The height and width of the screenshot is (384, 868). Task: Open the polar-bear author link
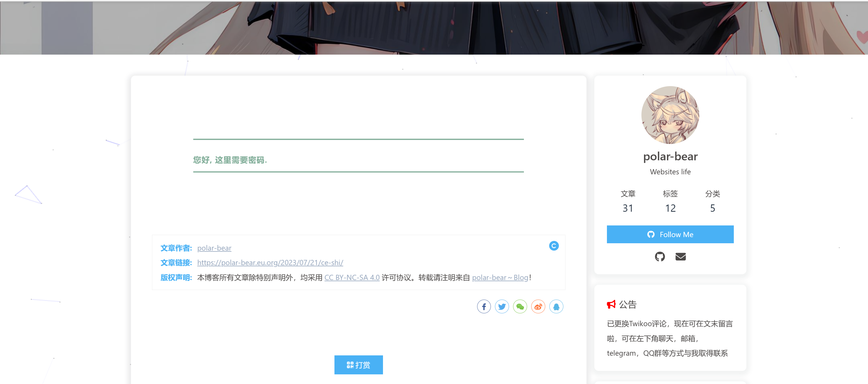click(x=214, y=248)
